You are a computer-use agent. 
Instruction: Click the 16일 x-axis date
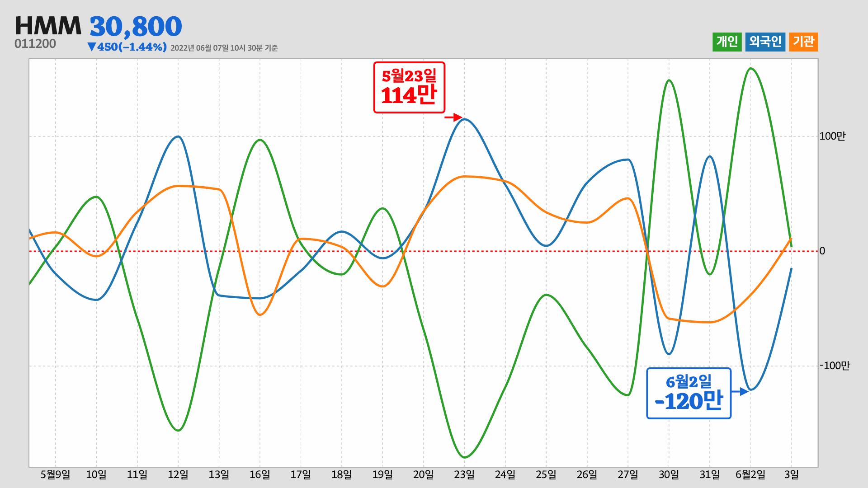[x=260, y=474]
